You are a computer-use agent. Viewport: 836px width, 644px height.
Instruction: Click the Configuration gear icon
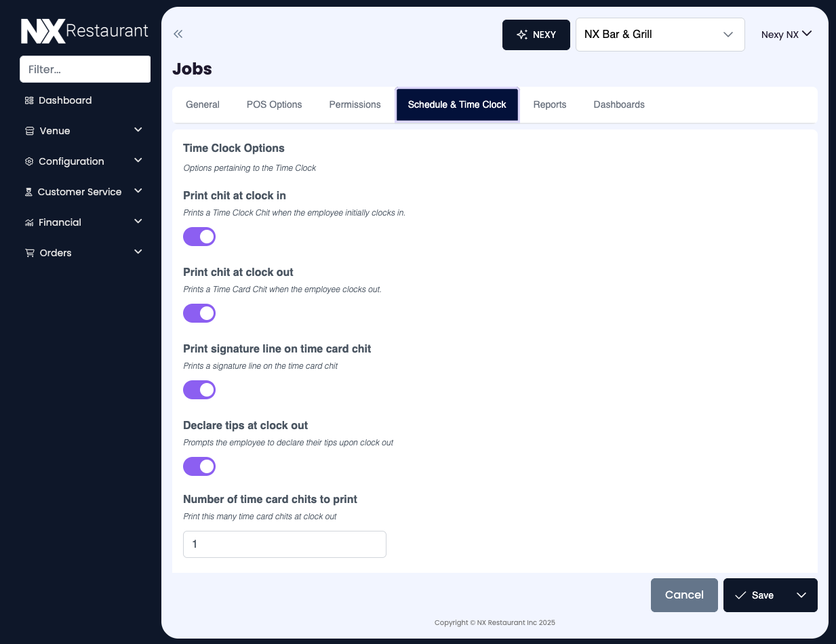tap(28, 161)
